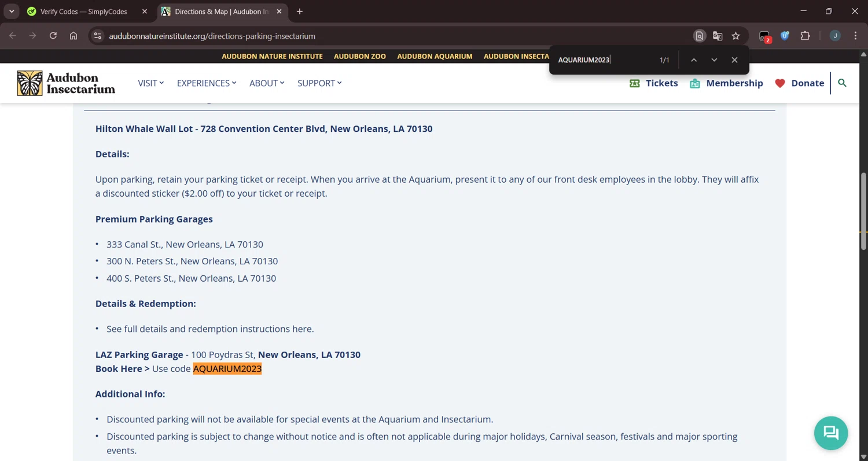868x461 pixels.
Task: Open the tab search dropdown arrow
Action: click(12, 12)
